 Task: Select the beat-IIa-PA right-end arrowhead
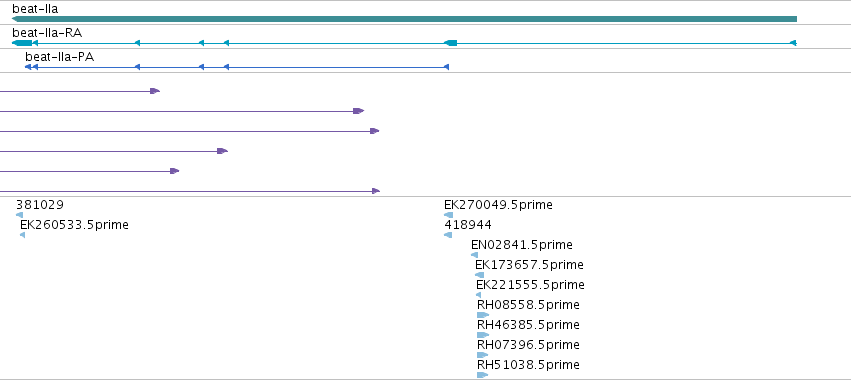point(446,67)
